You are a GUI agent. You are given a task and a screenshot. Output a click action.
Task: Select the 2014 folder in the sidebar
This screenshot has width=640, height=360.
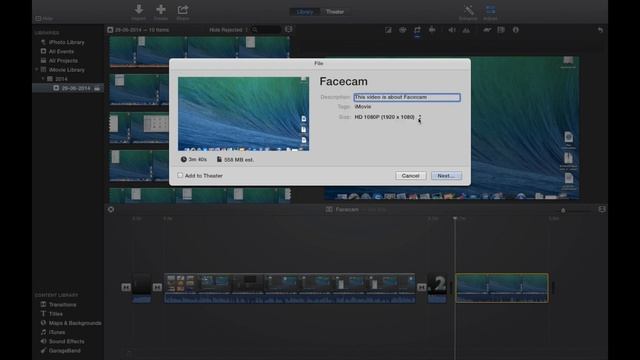61,79
